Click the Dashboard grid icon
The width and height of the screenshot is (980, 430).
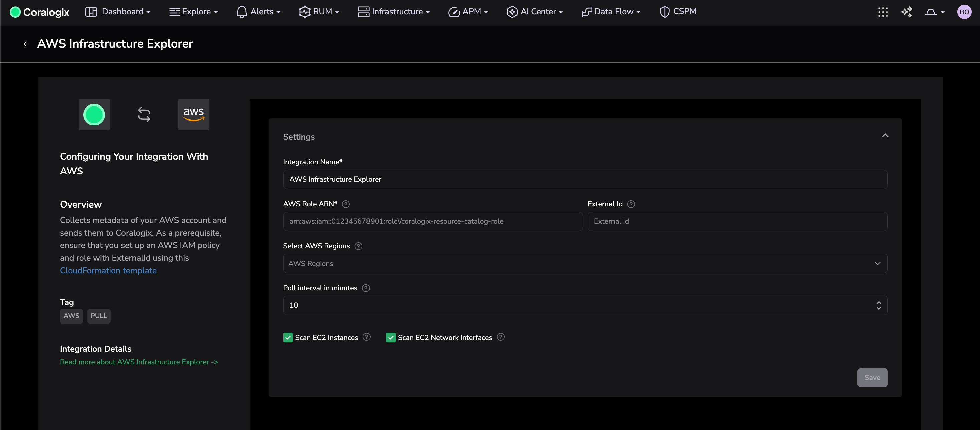pyautogui.click(x=91, y=12)
